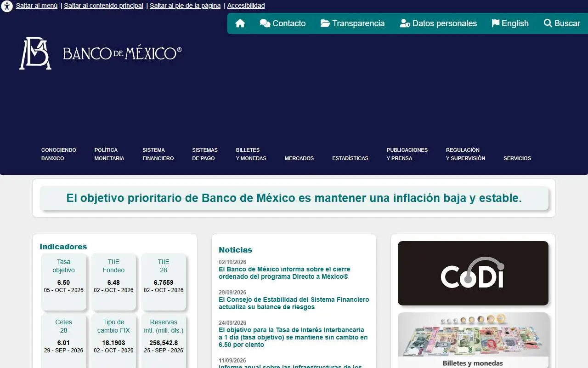Open the Regulación y Supervisión menu

[465, 154]
